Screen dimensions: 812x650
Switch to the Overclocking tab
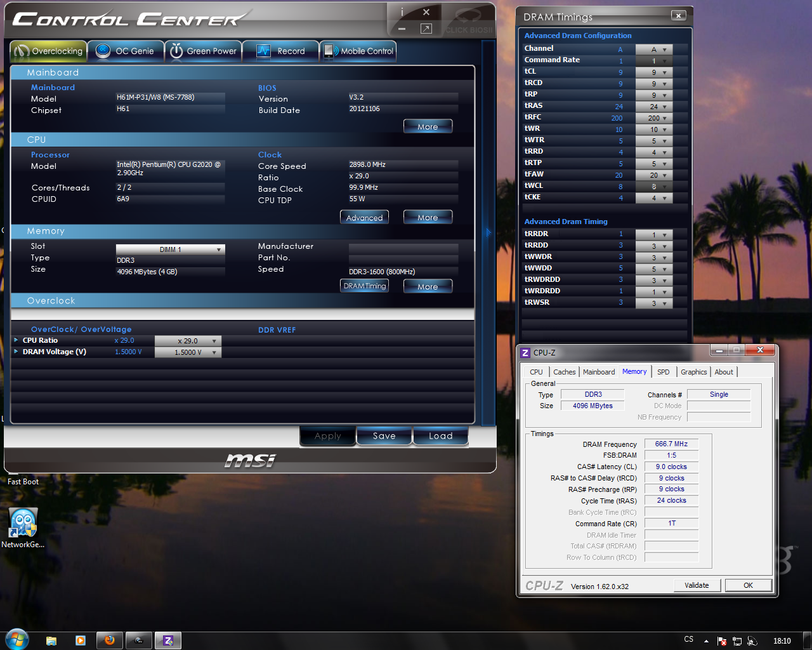click(49, 51)
